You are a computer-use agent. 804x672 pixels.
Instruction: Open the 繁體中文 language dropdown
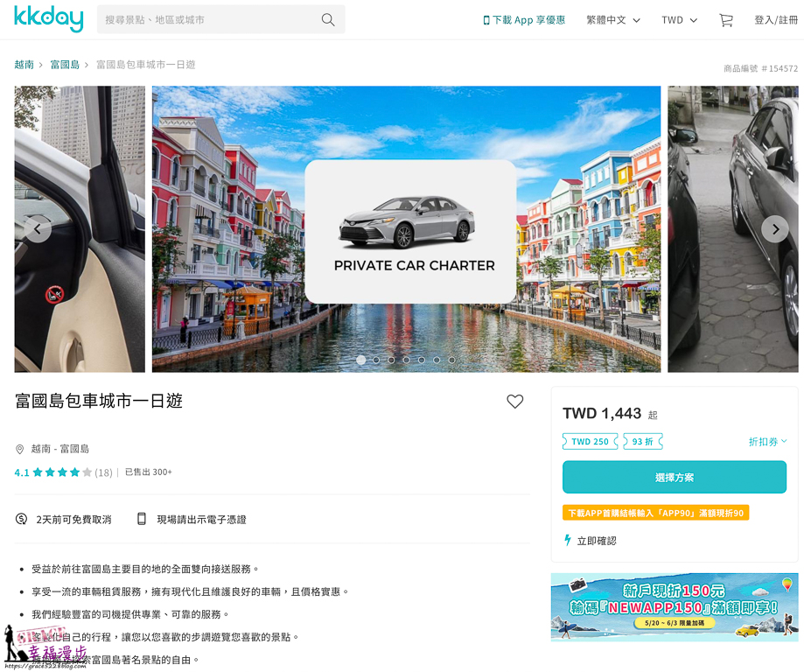[613, 20]
